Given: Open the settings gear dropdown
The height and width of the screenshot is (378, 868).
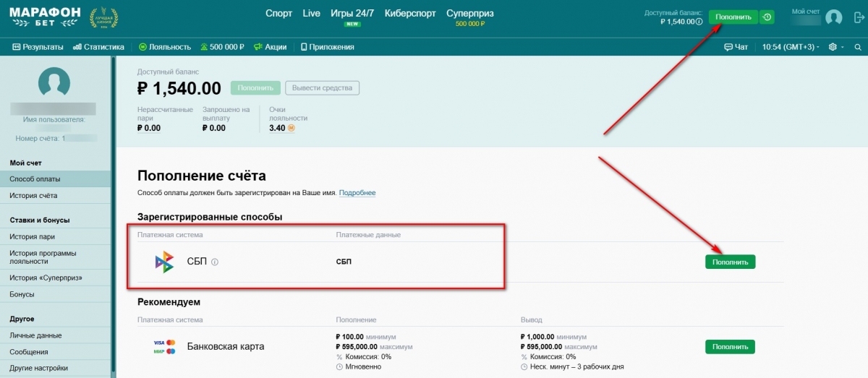Looking at the screenshot, I should tap(835, 47).
